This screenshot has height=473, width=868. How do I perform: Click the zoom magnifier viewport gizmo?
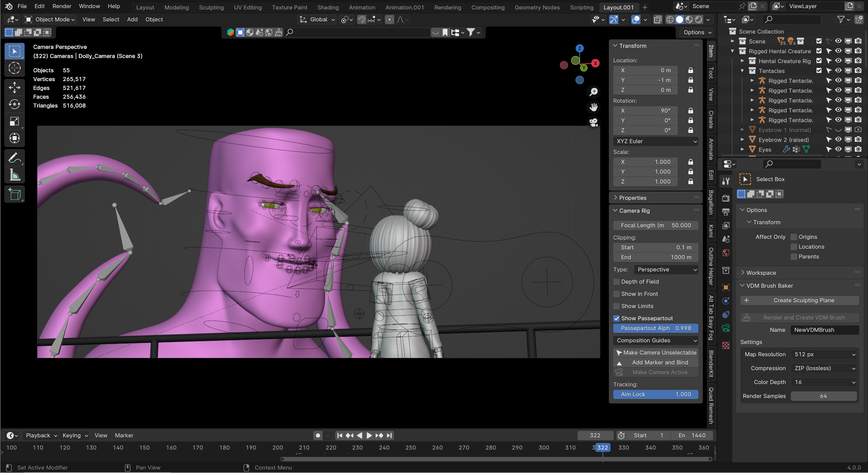coord(594,92)
